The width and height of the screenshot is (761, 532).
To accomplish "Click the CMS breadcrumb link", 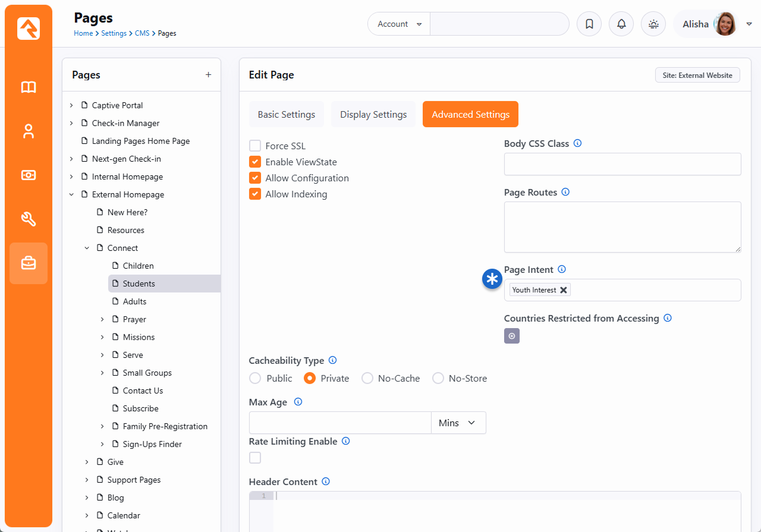I will pos(142,33).
